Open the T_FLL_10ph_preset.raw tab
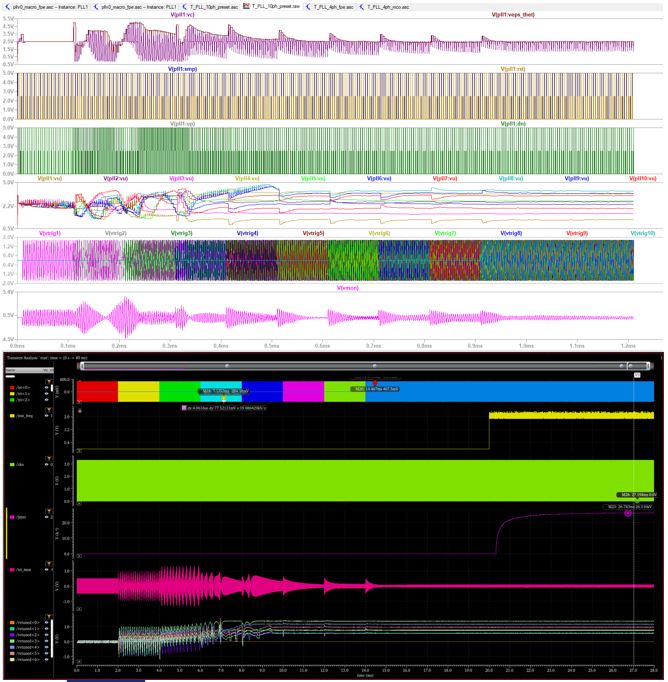Screen dimensions: 668x682 point(274,6)
